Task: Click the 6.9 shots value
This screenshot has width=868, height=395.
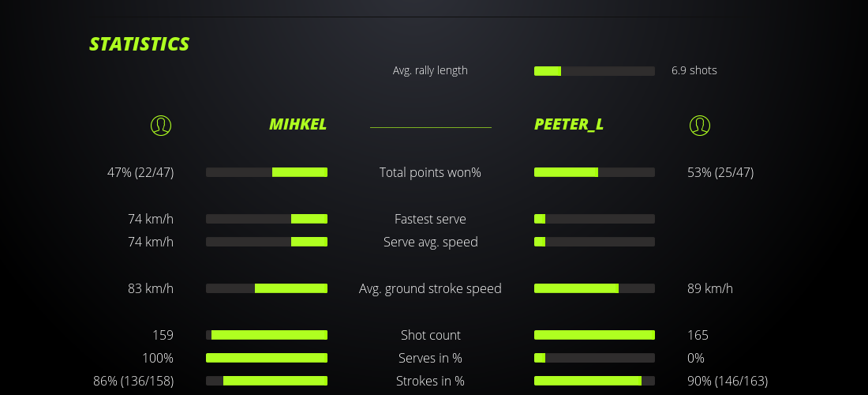Action: click(694, 70)
